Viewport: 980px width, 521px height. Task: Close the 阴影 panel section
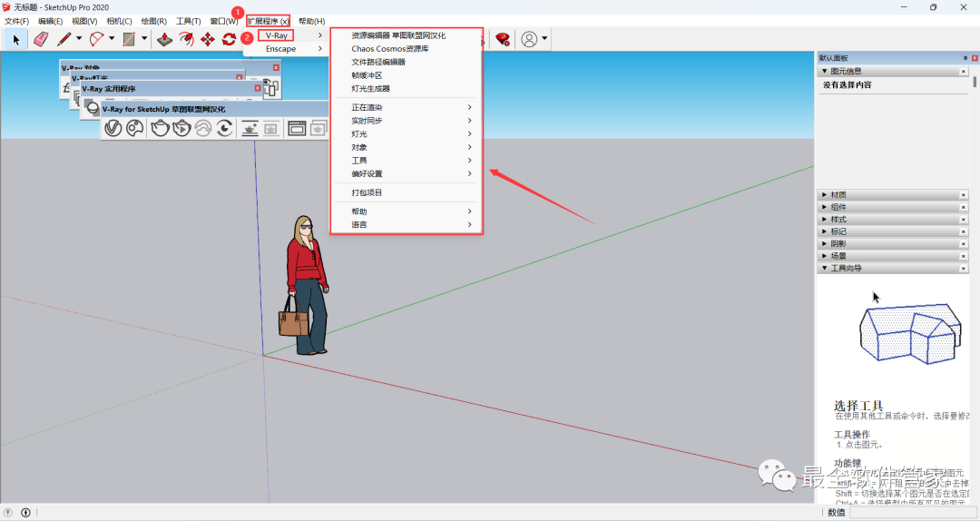point(963,244)
